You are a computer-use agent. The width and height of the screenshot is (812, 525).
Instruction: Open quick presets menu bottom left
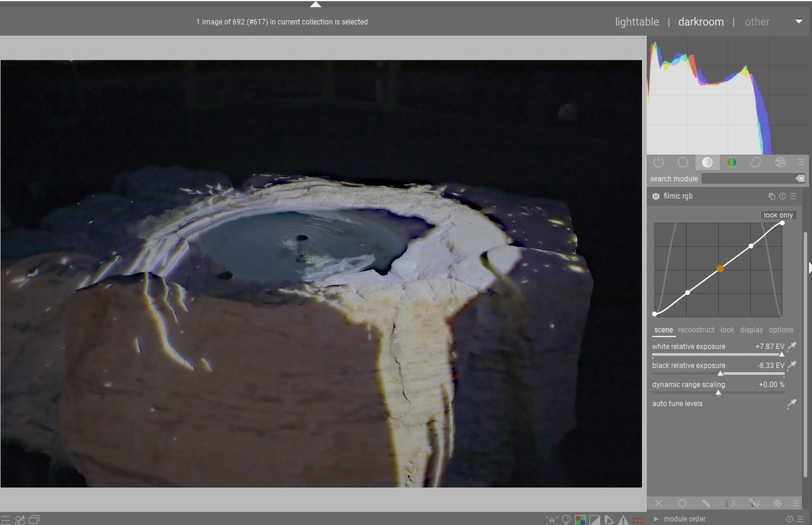(6, 520)
